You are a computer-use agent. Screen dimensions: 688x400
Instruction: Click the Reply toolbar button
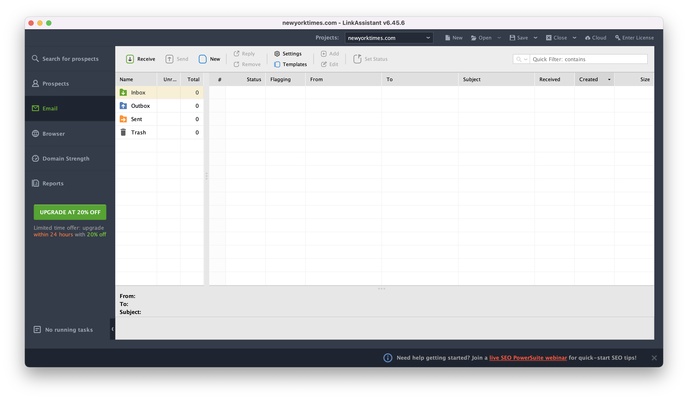[x=244, y=54]
